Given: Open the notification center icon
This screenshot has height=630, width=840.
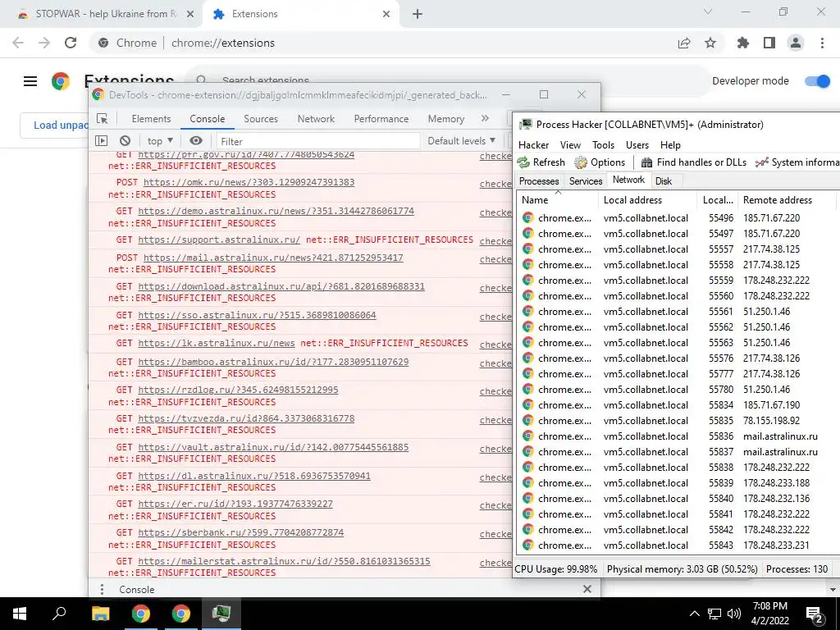Looking at the screenshot, I should [815, 614].
